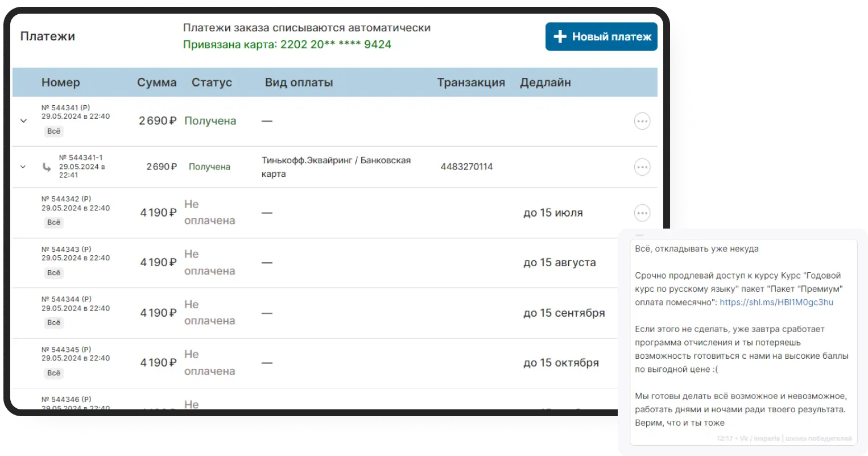Click the plus icon on Новый платеж button

560,36
